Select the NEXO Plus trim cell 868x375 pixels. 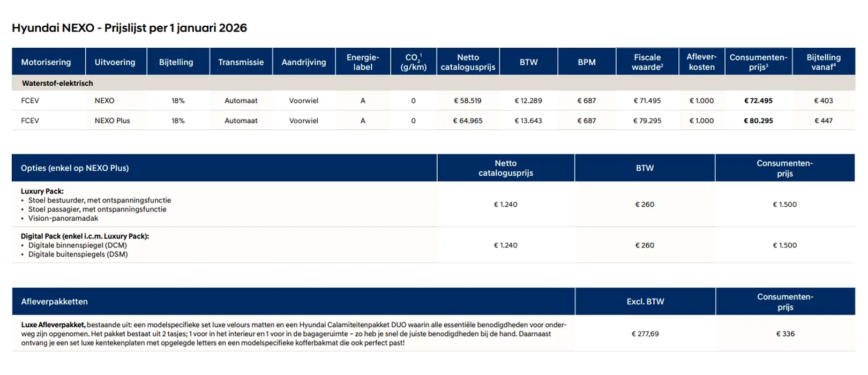pyautogui.click(x=113, y=121)
